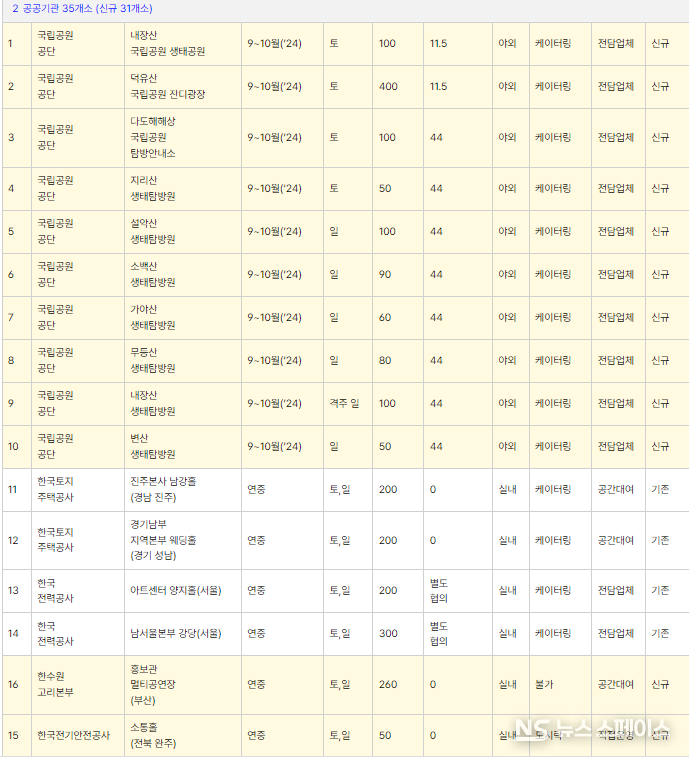Image resolution: width=689 pixels, height=758 pixels.
Task: Click the capacity value '60' in the 가야산 row
Action: coord(385,318)
